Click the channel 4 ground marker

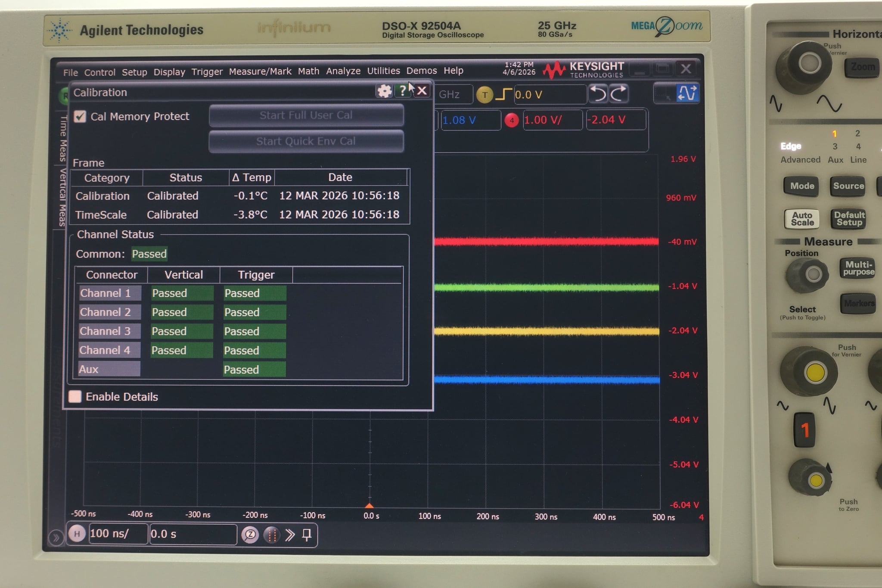point(701,517)
